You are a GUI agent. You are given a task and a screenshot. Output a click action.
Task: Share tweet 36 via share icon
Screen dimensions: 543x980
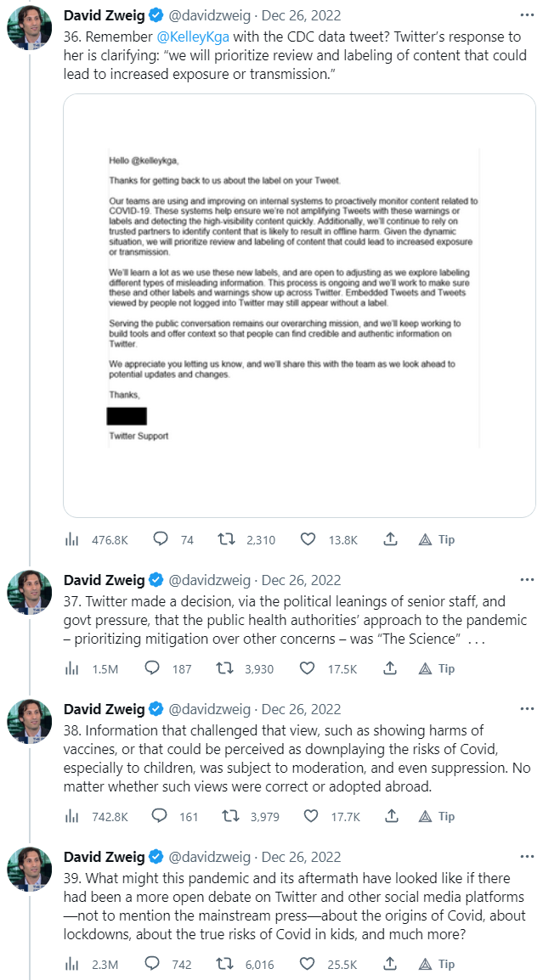pyautogui.click(x=391, y=539)
